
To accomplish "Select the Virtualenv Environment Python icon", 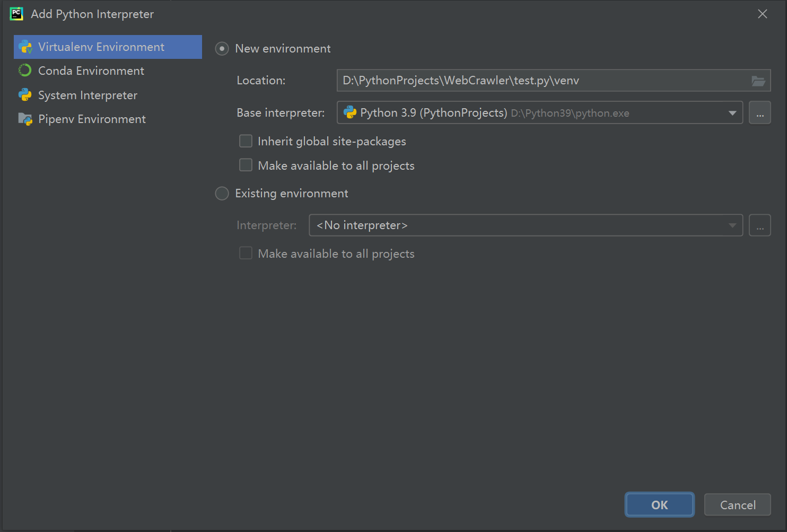I will (25, 47).
